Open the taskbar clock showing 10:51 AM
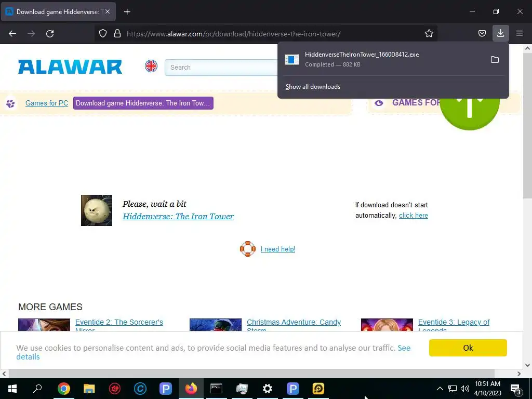 coord(487,389)
